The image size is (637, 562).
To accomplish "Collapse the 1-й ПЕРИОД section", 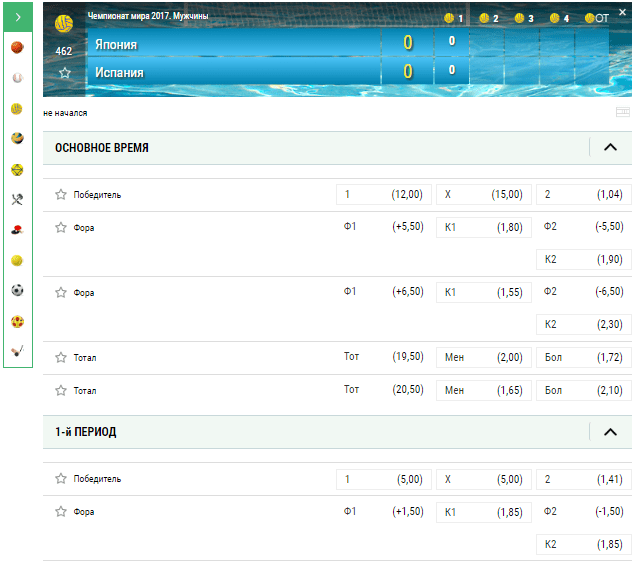I will (x=610, y=432).
